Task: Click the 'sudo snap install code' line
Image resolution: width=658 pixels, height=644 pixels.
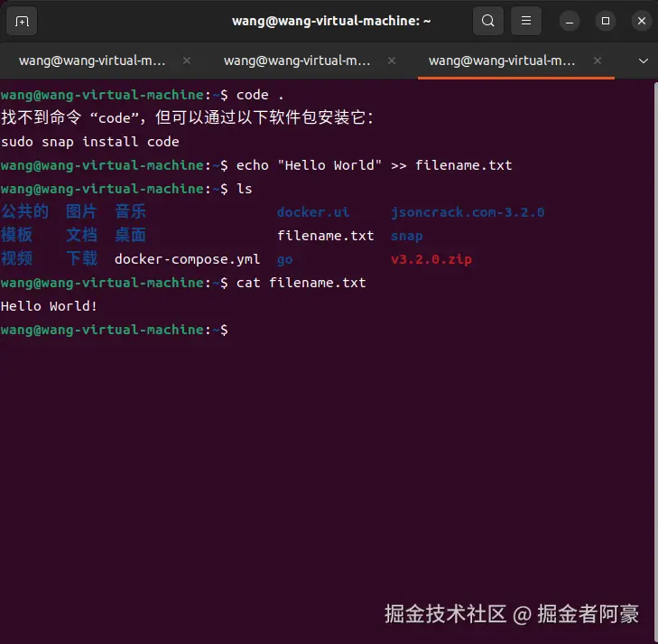Action: 90,142
